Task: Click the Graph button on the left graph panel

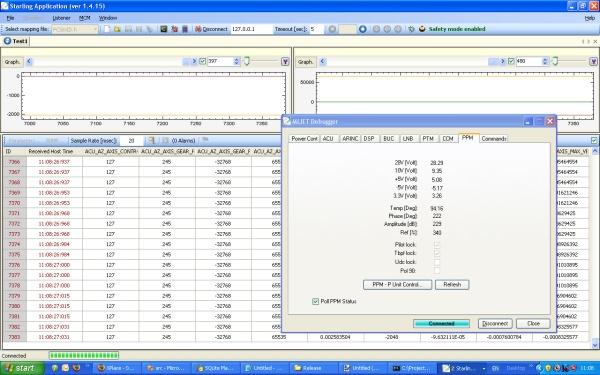Action: click(x=12, y=62)
